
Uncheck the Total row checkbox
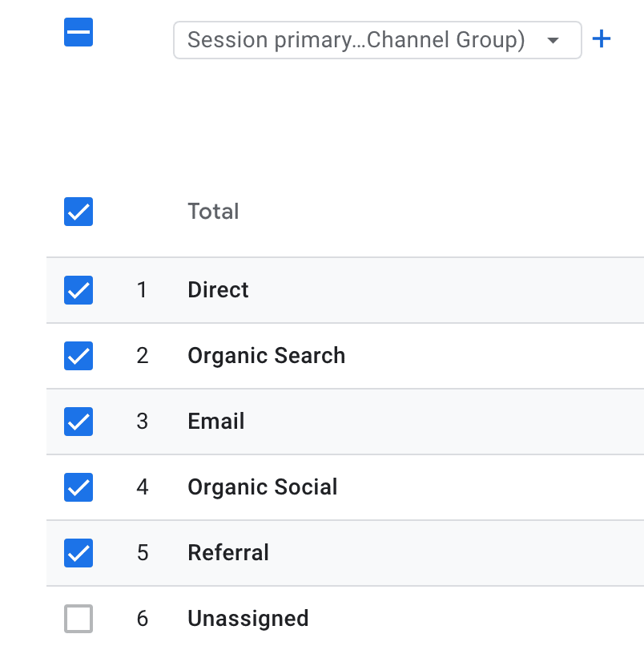coord(78,212)
